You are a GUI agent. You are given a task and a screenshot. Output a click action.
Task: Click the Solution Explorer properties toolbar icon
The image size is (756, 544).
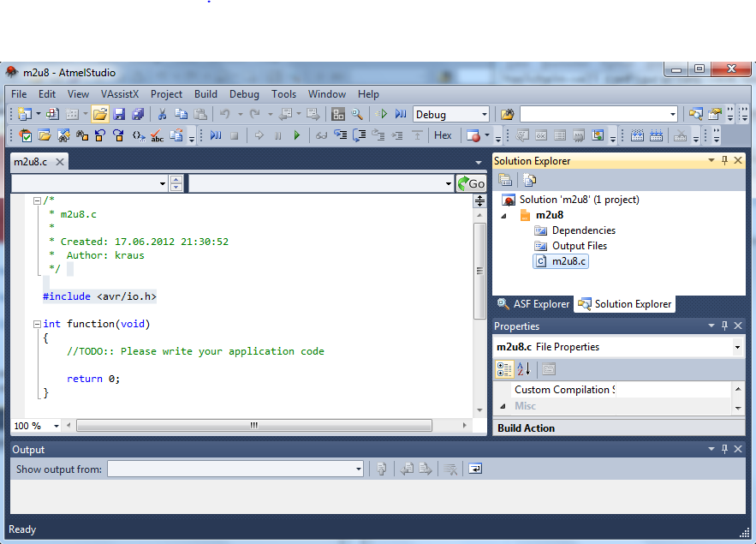pyautogui.click(x=505, y=181)
